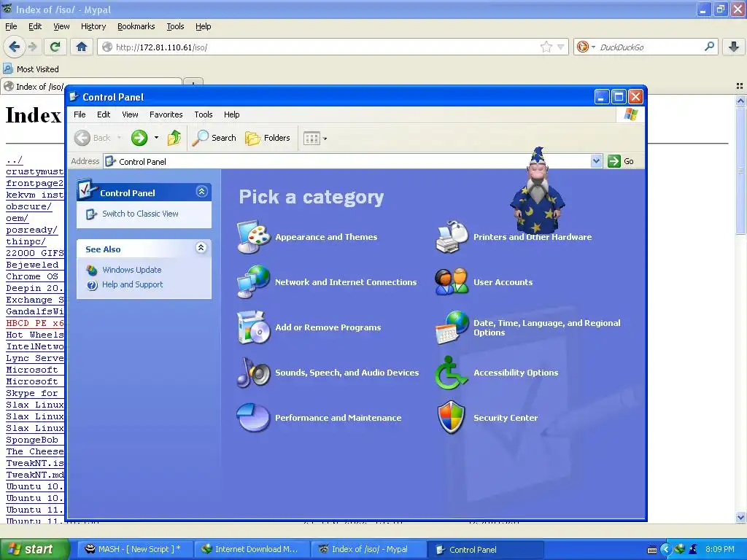Click Help and Support link

[x=133, y=284]
